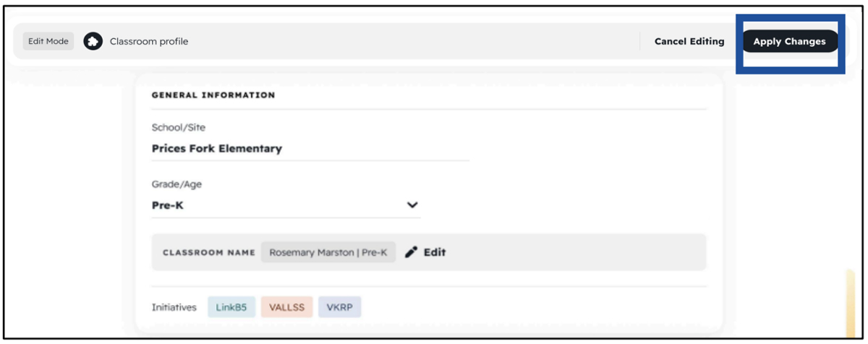This screenshot has height=344, width=868.
Task: Click the Classroom profile title text
Action: (x=149, y=41)
